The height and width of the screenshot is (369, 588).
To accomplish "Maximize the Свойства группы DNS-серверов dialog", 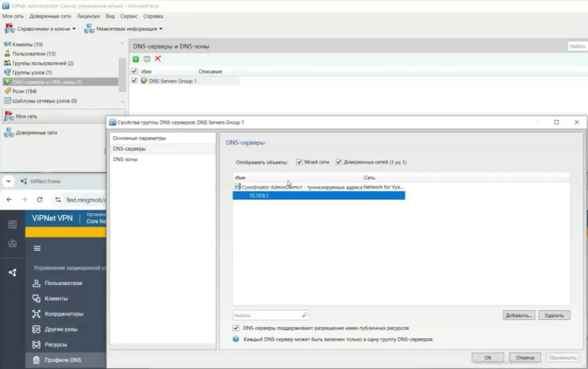I will coord(556,122).
